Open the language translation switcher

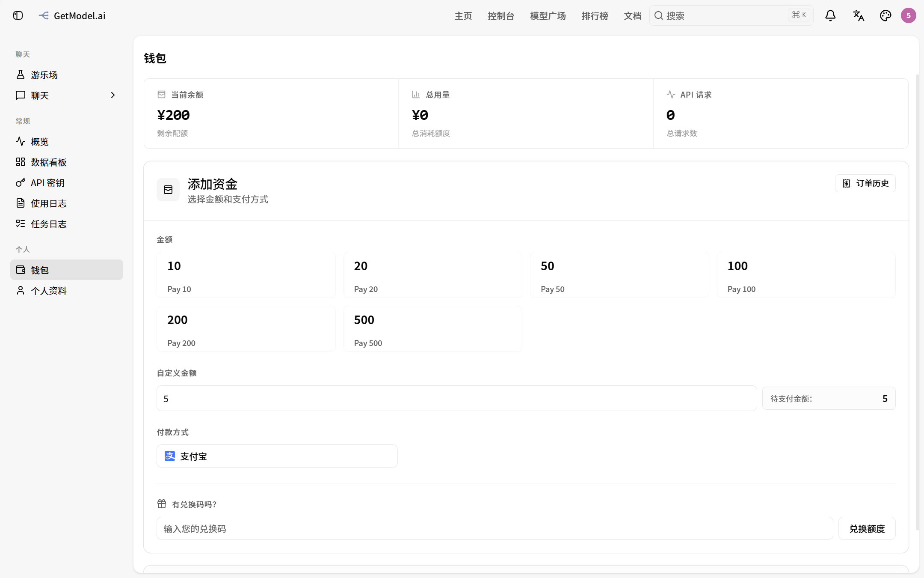[x=858, y=16]
